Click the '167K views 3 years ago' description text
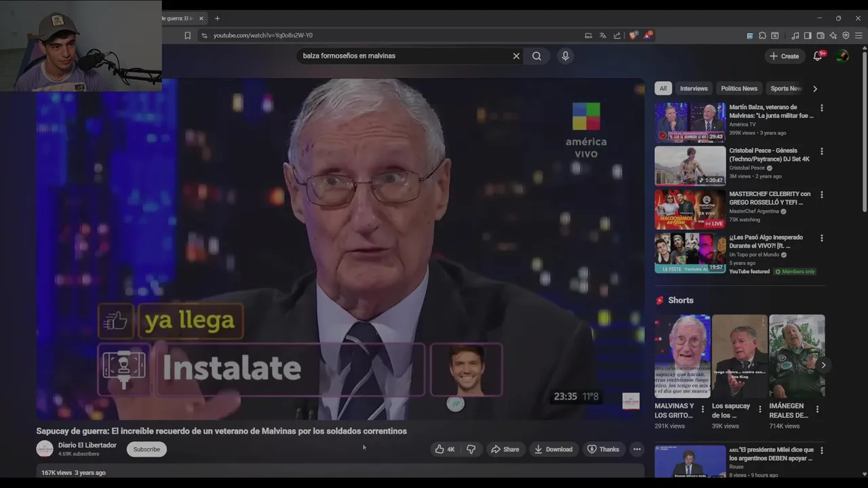Screen dimensions: 868x488 coord(73,473)
